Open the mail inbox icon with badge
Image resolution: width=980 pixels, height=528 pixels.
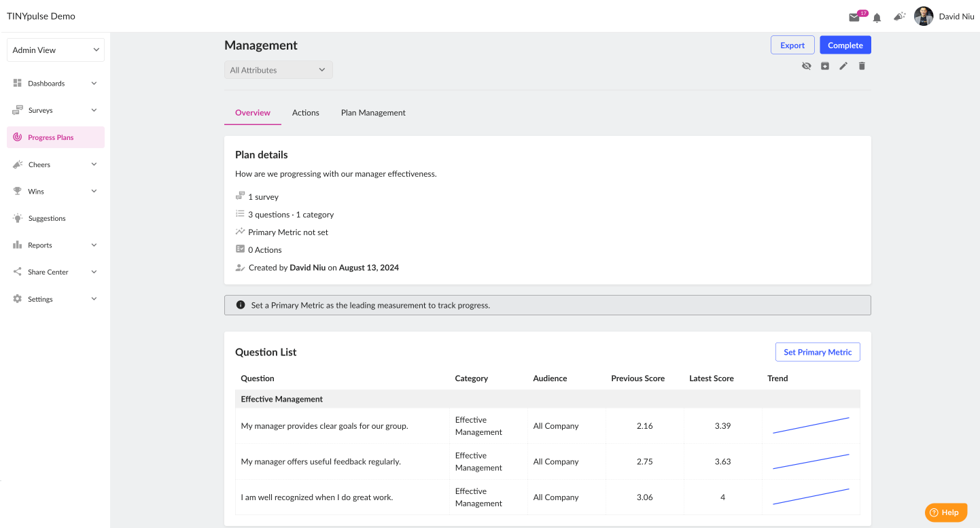pyautogui.click(x=854, y=17)
